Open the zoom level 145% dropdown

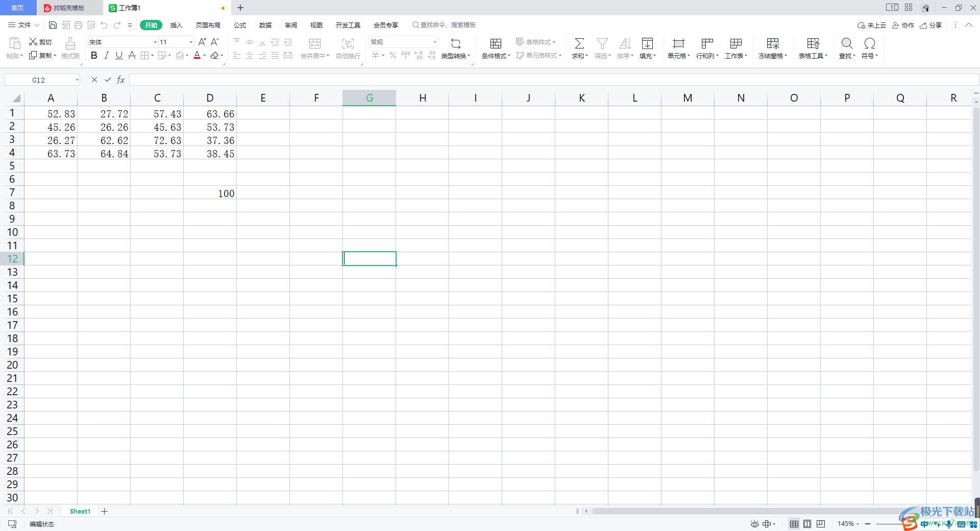point(848,524)
